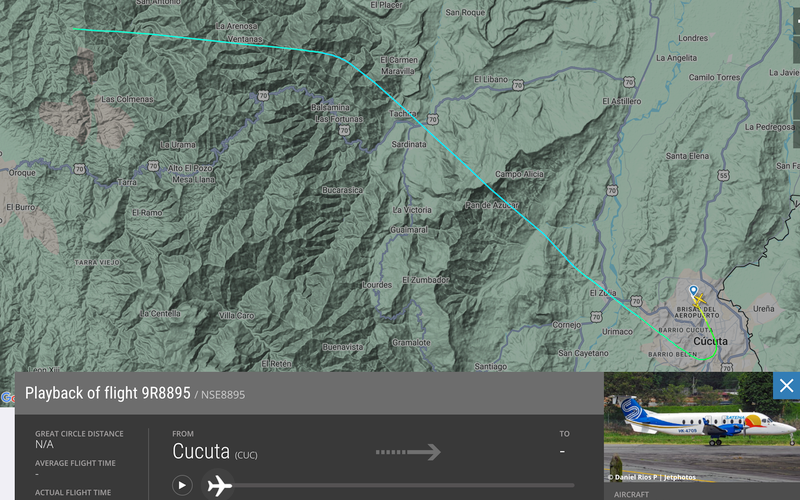Click the dashed arrow between From and To
Screen dimensions: 800x500
click(408, 452)
